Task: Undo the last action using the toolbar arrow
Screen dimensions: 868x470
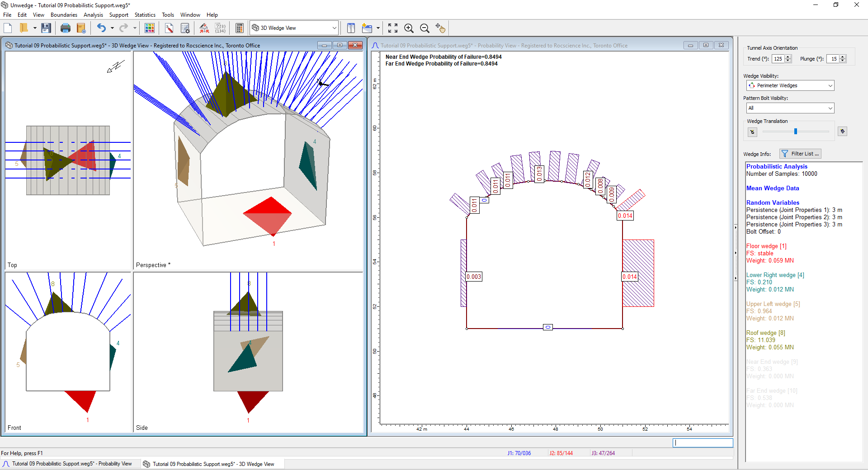Action: click(x=101, y=28)
